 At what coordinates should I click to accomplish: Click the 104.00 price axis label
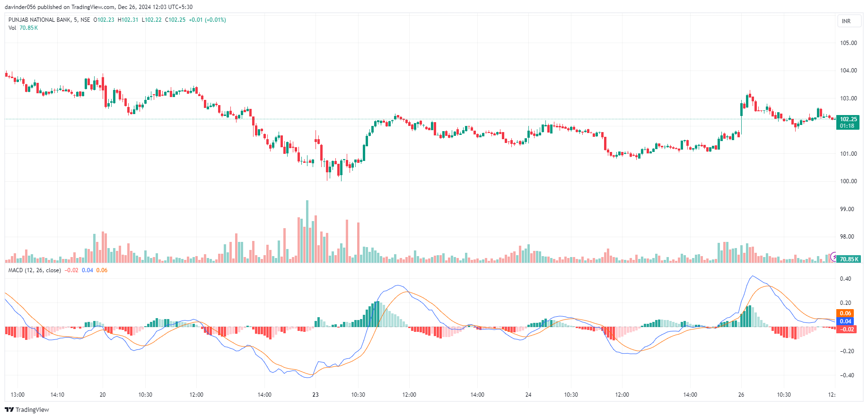pyautogui.click(x=848, y=71)
